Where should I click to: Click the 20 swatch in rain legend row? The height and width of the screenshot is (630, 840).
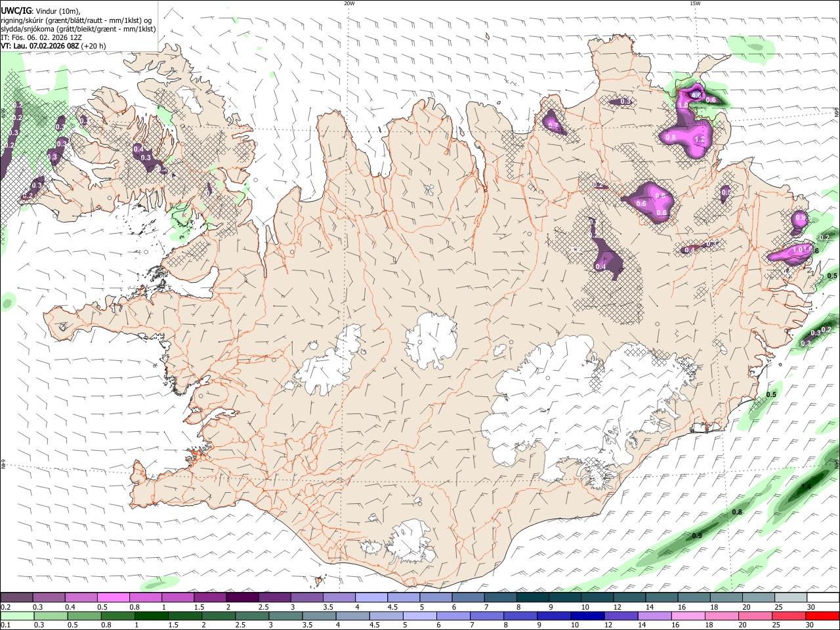(x=755, y=616)
